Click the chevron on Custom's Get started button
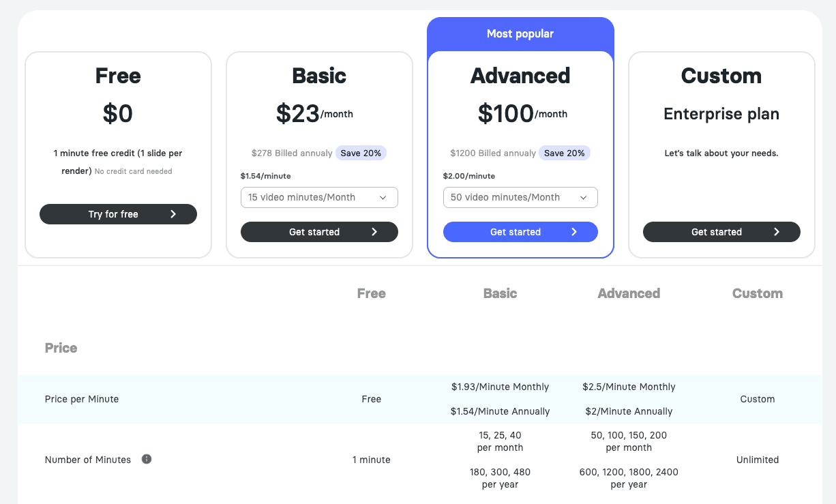The width and height of the screenshot is (836, 504). [x=777, y=232]
